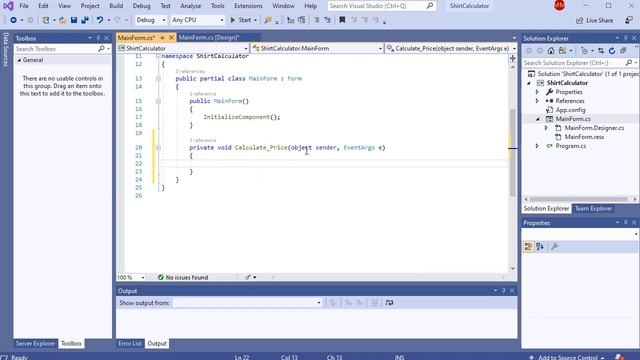
Task: Click Sync with Active Document icon
Action: 601,51
